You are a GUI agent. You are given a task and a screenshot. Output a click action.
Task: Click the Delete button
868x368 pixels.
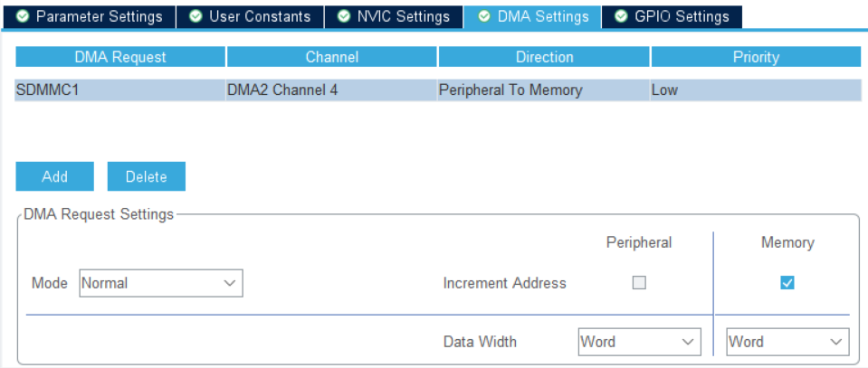click(x=146, y=176)
